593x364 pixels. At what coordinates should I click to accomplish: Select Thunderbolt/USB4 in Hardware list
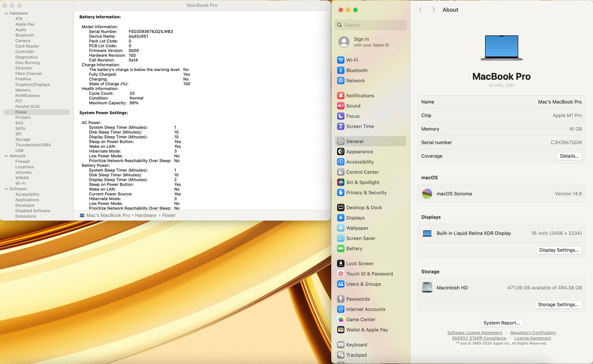33,145
